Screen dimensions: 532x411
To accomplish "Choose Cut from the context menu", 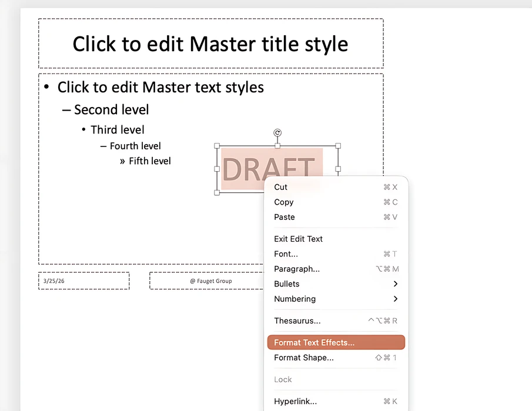I will click(x=280, y=187).
